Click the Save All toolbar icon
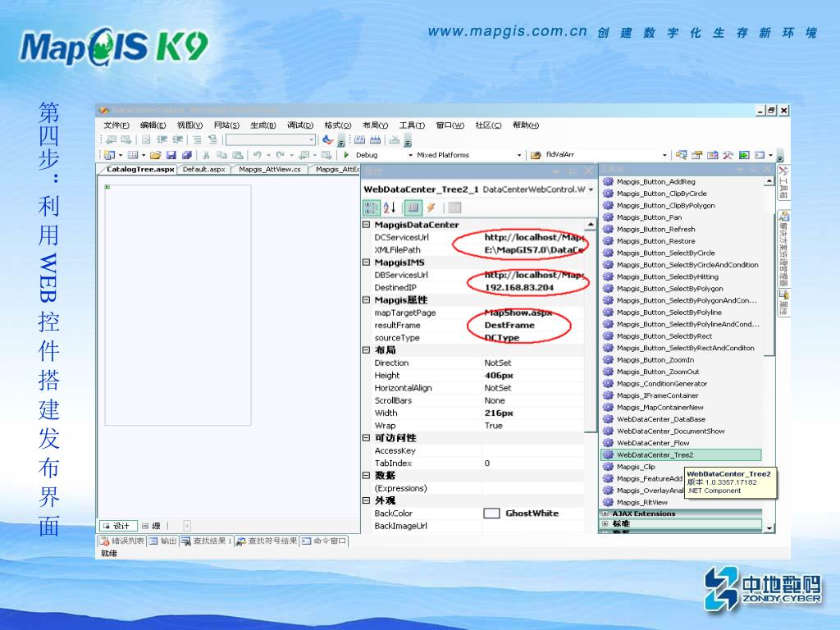This screenshot has height=630, width=840. (x=186, y=155)
